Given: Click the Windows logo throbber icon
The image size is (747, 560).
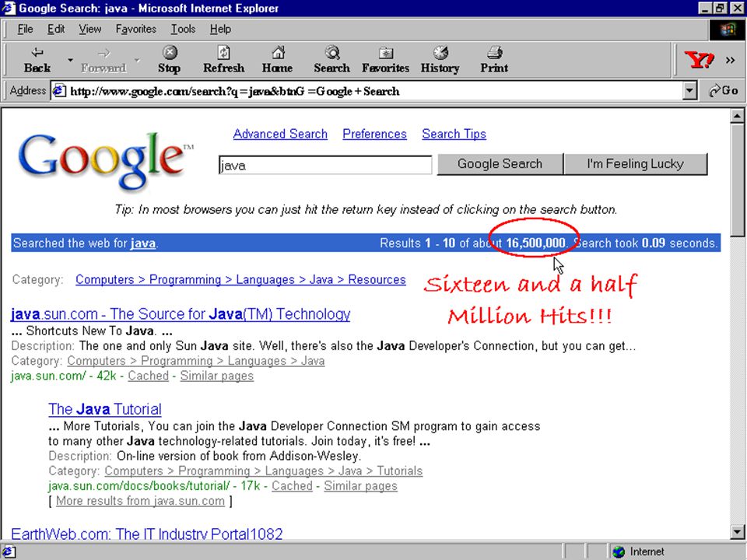Looking at the screenshot, I should [728, 30].
